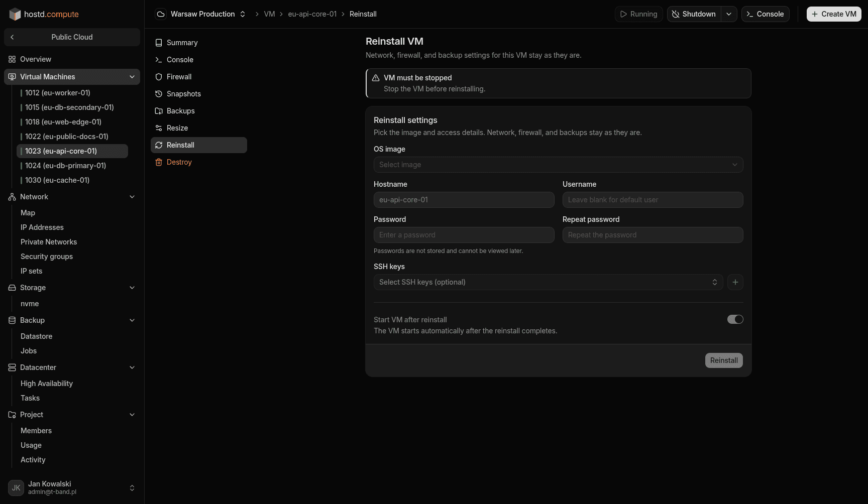Screen dimensions: 868x504
Task: Collapse the Network section chevron
Action: point(132,197)
